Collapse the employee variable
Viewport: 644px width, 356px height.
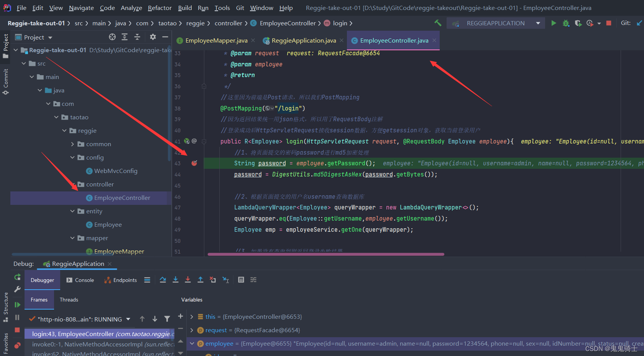click(192, 344)
